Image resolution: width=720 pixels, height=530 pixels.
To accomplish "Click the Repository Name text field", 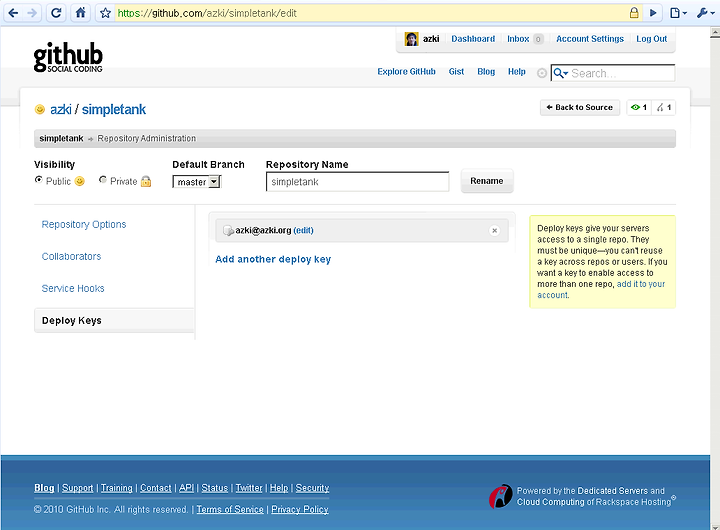I will [357, 182].
